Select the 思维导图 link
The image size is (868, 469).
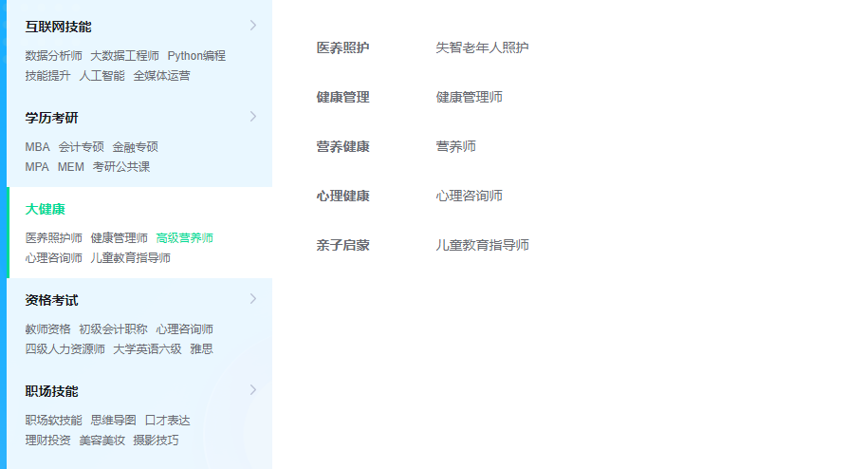(x=113, y=421)
